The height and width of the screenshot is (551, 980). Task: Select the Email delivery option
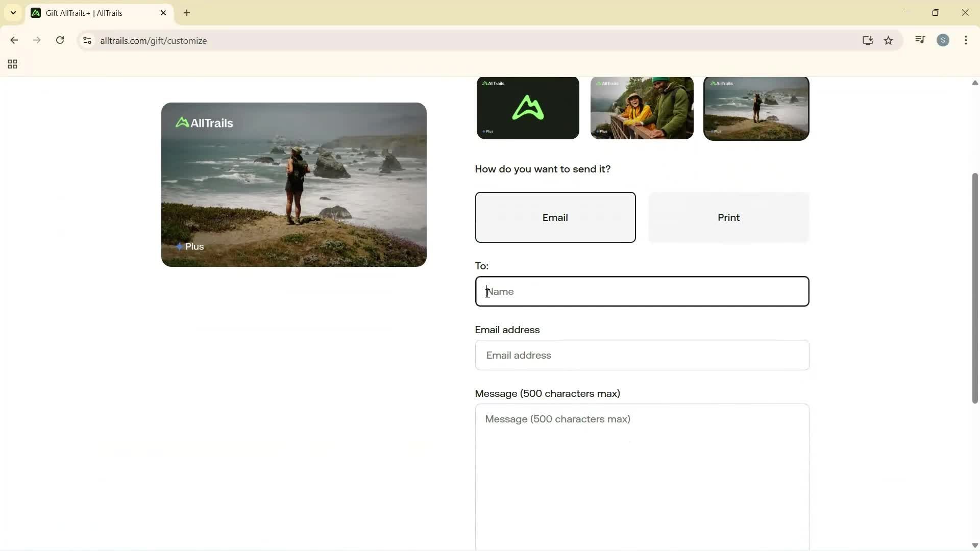555,217
